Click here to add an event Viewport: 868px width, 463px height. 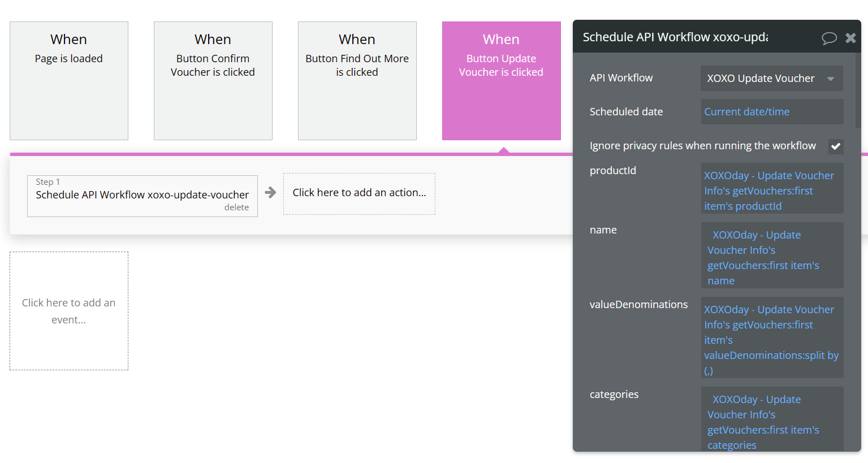[x=69, y=311]
